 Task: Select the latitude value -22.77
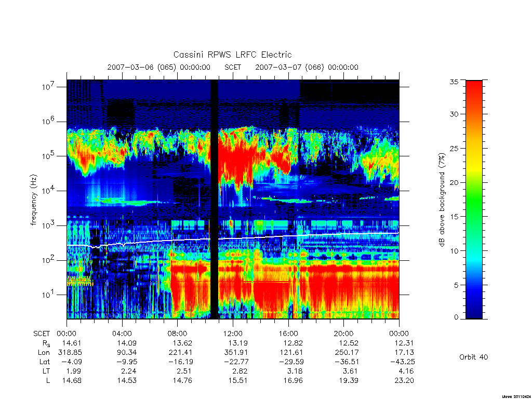point(235,362)
